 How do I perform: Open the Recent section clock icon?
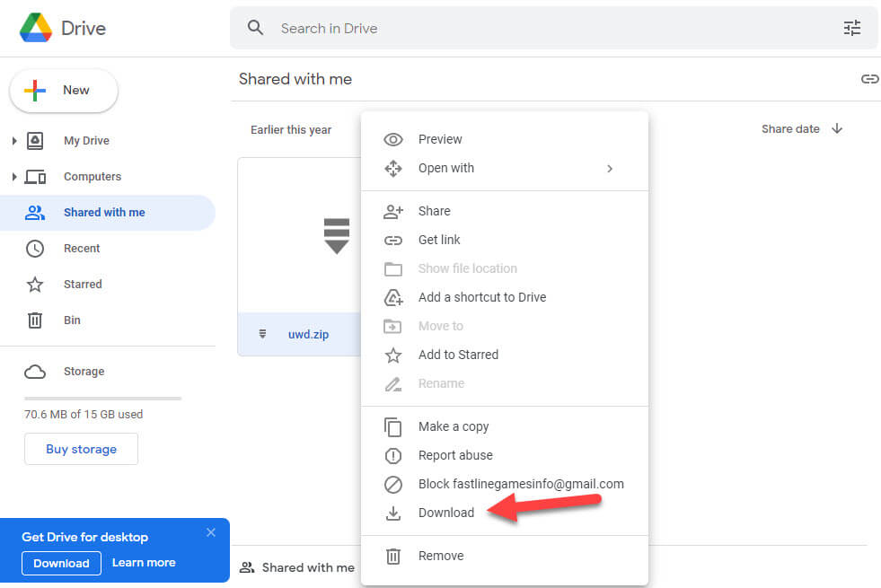coord(35,249)
